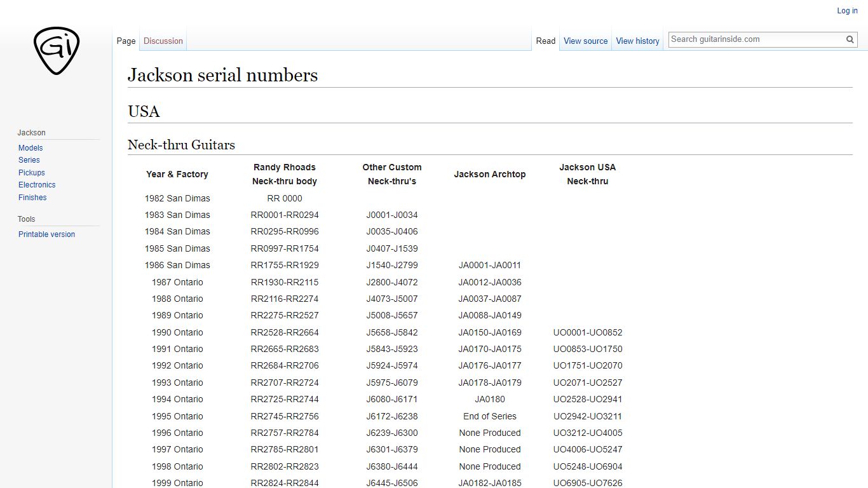Viewport: 868px width, 488px height.
Task: Click the Year & Factory column header
Action: coord(177,174)
